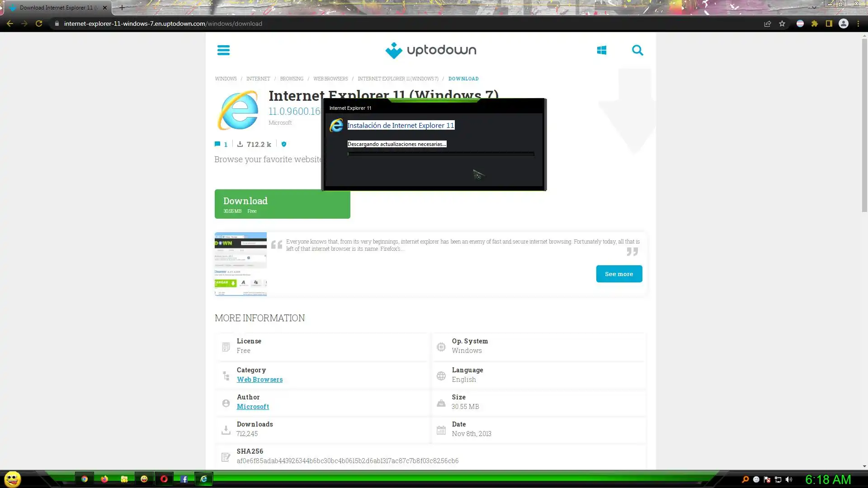Click the See more button
Image resolution: width=868 pixels, height=488 pixels.
point(619,274)
